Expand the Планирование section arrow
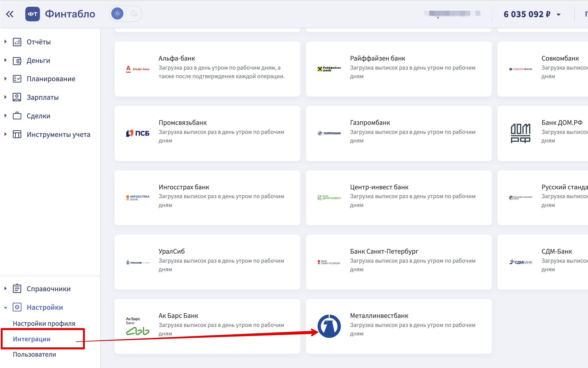This screenshot has width=588, height=368. [x=5, y=79]
